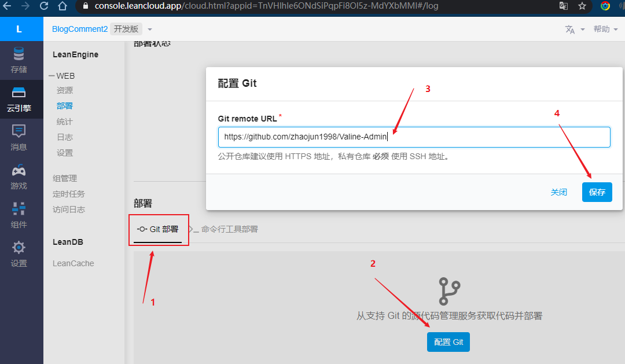Switch to the Git 部署 tab
625x364 pixels.
(x=158, y=229)
